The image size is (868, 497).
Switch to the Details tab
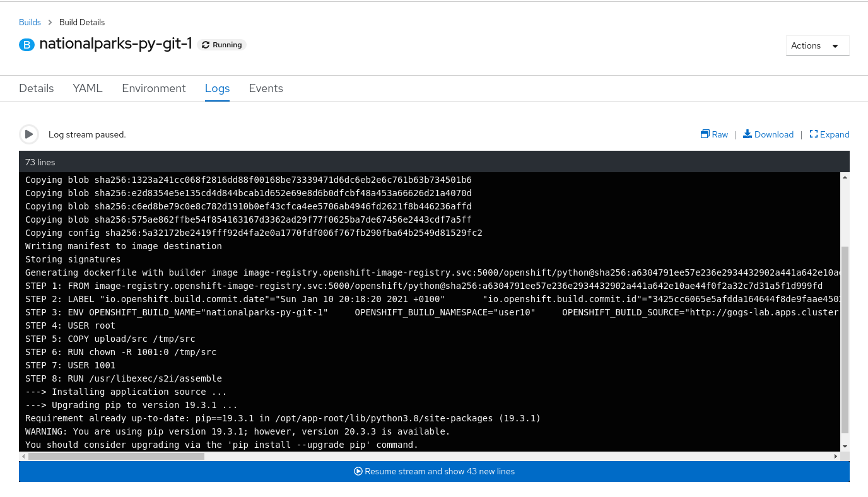pyautogui.click(x=36, y=88)
